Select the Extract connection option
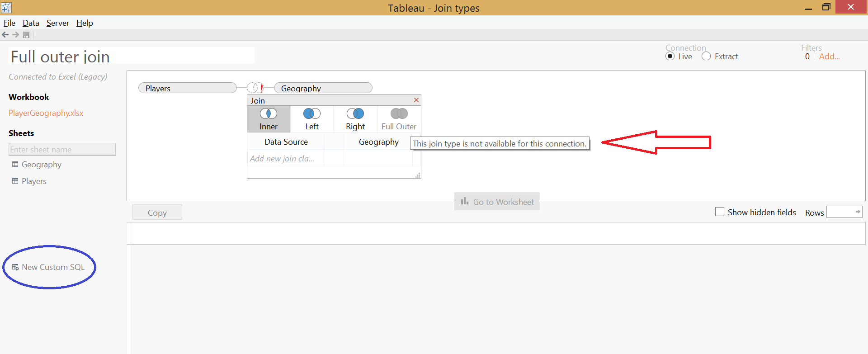Screen dimensions: 868x354 706,57
